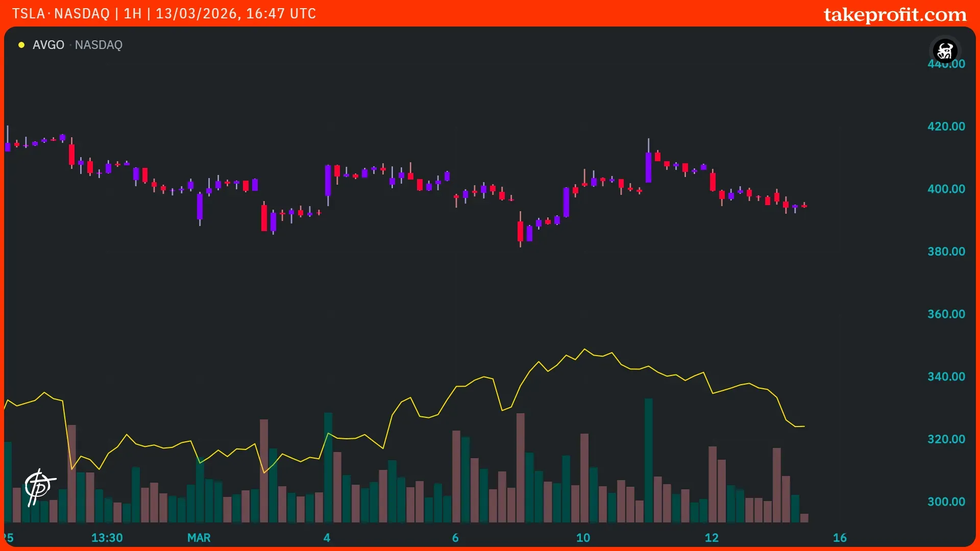Click the AVGO symbol label
This screenshot has width=980, height=551.
(48, 45)
